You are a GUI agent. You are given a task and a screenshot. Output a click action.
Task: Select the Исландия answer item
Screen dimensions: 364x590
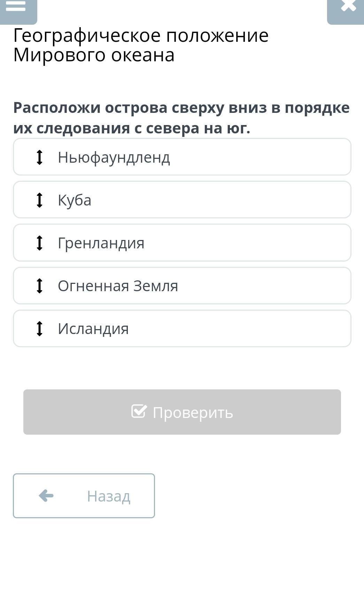pos(182,328)
